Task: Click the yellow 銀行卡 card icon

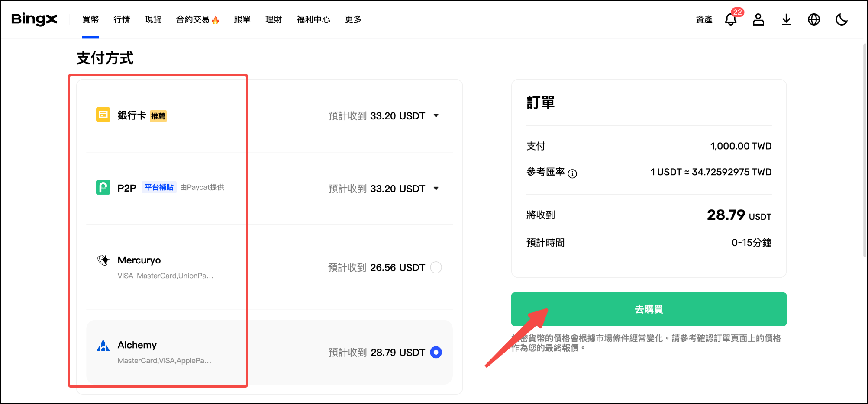Action: pos(103,115)
